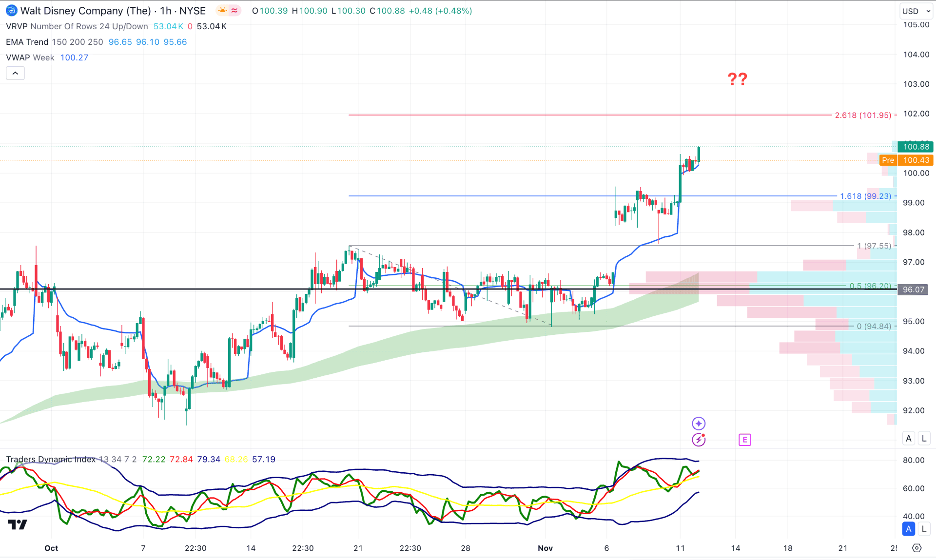This screenshot has height=560, width=936.
Task: Click the 'Nov' date label on time axis
Action: [545, 548]
